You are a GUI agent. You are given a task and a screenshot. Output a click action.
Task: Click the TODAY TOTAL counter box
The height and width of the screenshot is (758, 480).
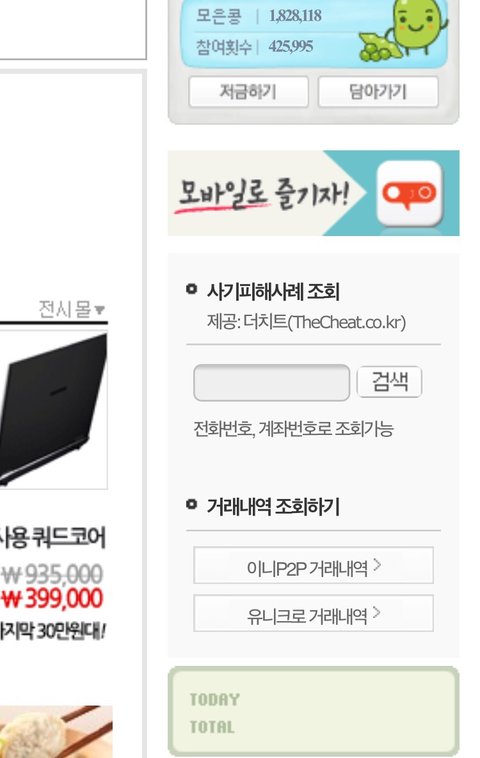tap(313, 711)
